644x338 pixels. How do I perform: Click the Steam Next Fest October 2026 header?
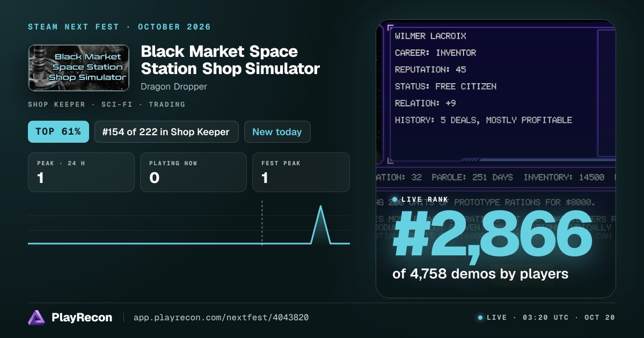coord(119,27)
